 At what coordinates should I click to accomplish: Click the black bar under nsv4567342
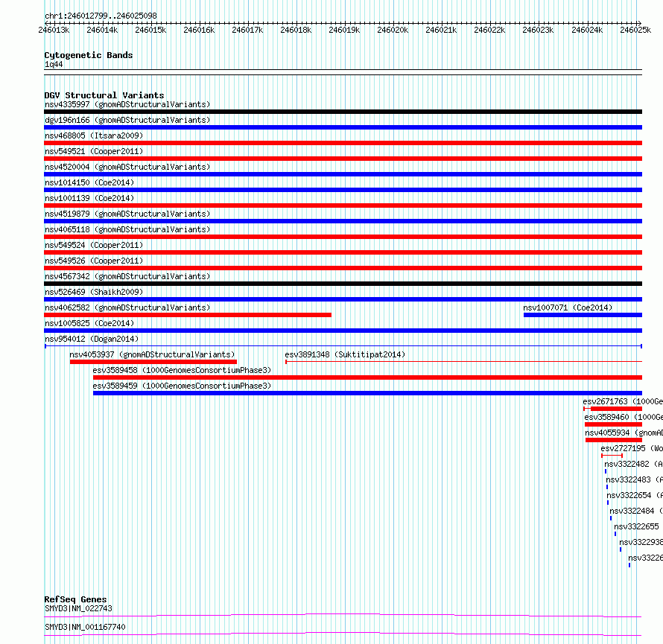click(343, 284)
